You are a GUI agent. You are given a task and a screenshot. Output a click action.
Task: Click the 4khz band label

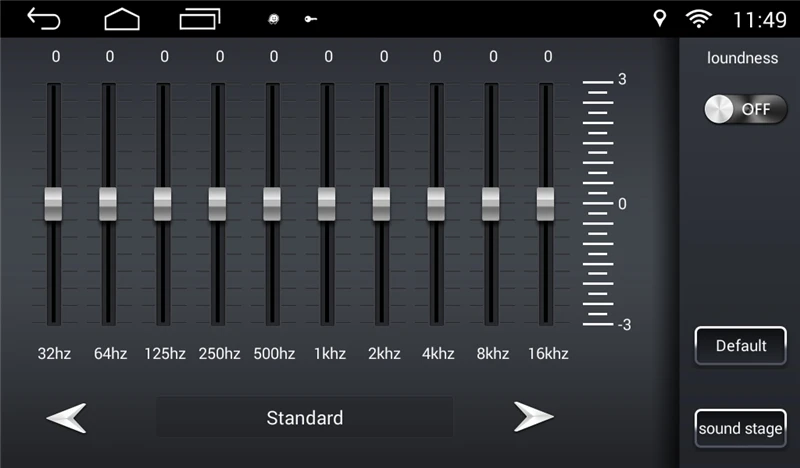[438, 353]
